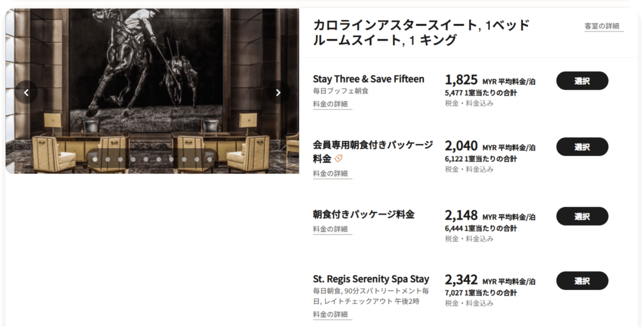
Task: Select the fifth carousel dot
Action: 146,159
